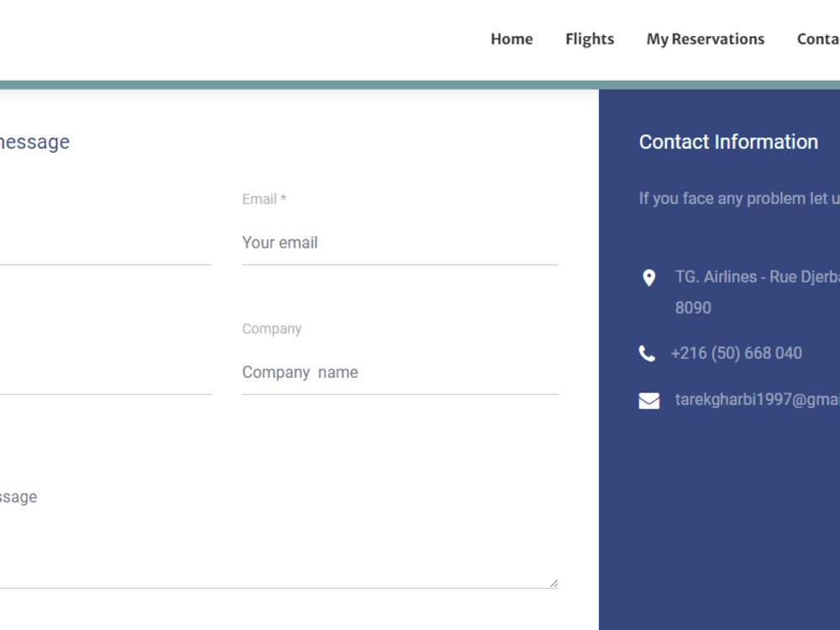Open the Home navigation item
This screenshot has width=840, height=630.
[x=512, y=39]
